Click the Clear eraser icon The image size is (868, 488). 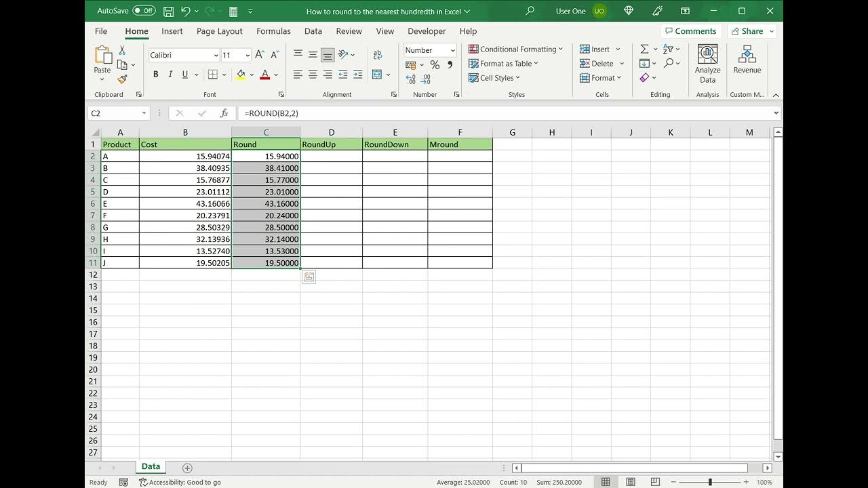(x=644, y=78)
